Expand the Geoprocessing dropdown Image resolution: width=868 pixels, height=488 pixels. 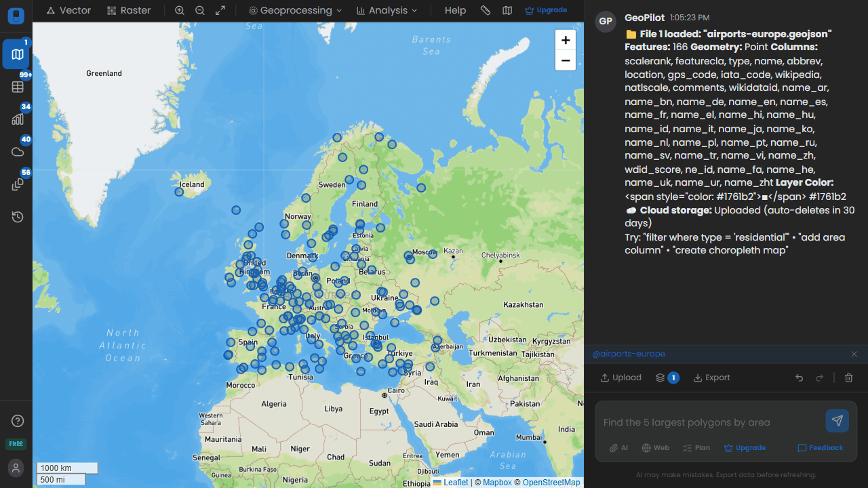[295, 10]
